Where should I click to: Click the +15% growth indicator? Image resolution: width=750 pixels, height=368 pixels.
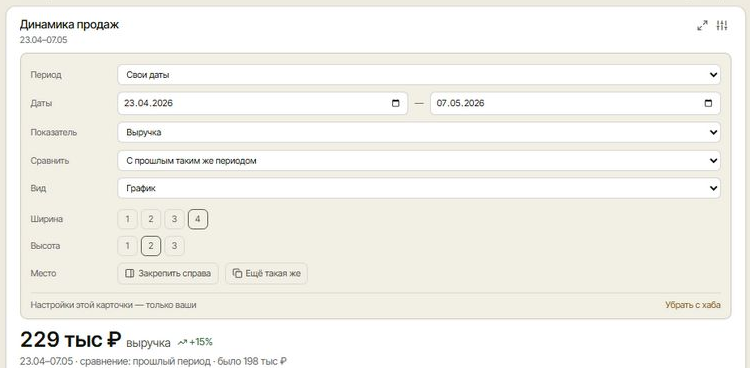(195, 342)
